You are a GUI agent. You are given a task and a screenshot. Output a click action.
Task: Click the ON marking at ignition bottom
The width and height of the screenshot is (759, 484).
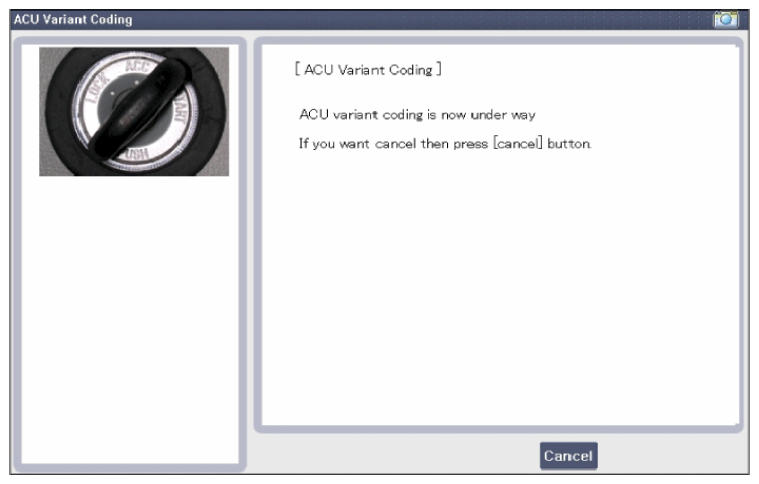(137, 155)
